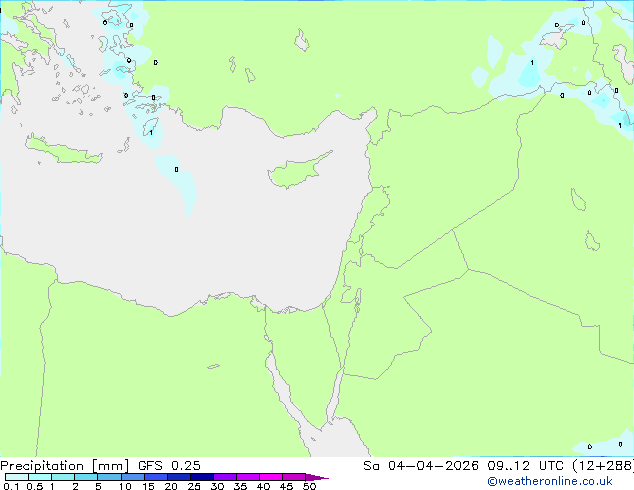
Task: Pick the 0.1–0.5 mm lightest cyan legend swatch
Action: [17, 477]
